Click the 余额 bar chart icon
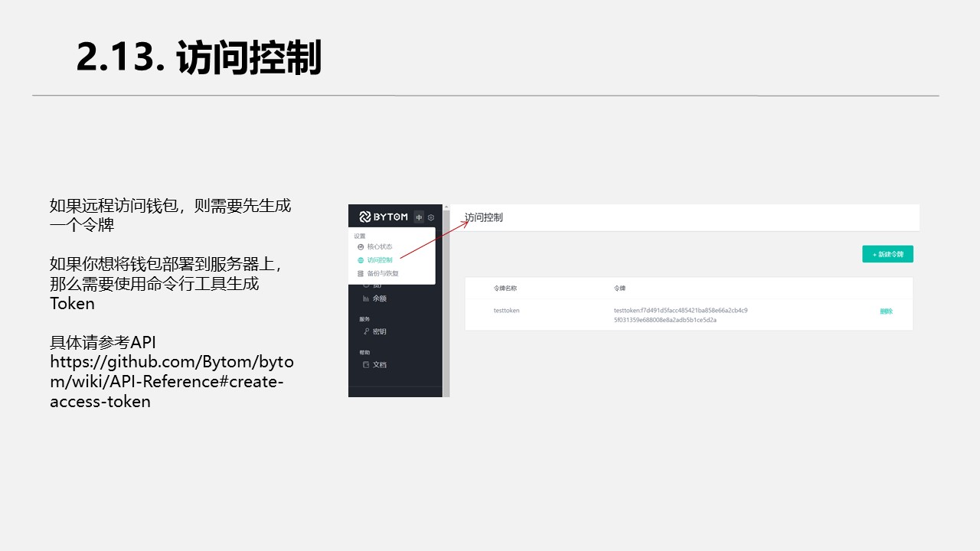The height and width of the screenshot is (551, 980). point(366,298)
